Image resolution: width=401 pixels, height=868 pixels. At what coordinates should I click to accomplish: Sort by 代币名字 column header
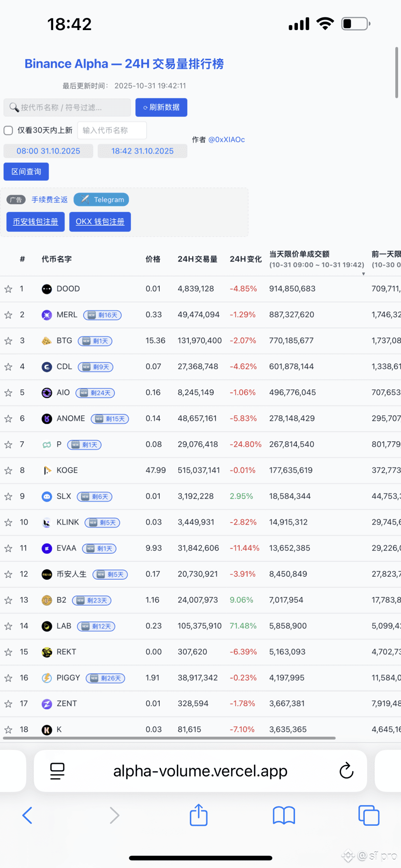tap(57, 259)
